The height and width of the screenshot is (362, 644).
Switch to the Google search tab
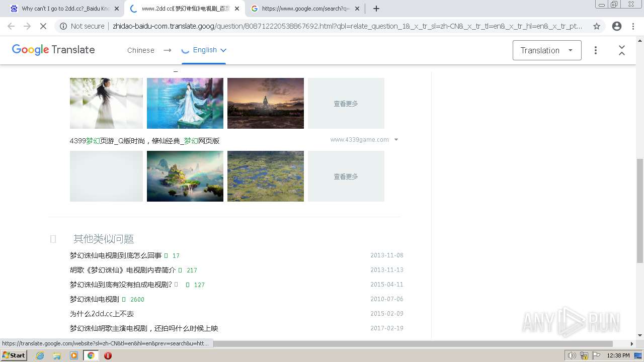click(305, 9)
